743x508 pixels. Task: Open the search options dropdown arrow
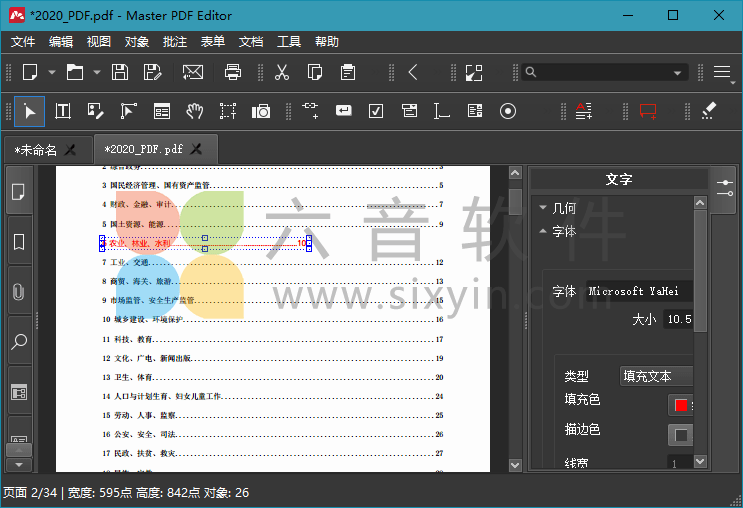[x=678, y=73]
